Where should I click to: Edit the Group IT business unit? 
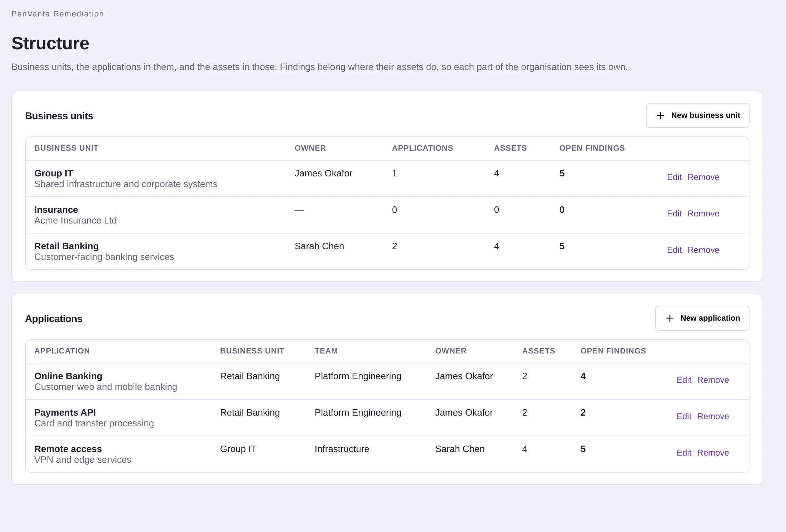pyautogui.click(x=674, y=177)
